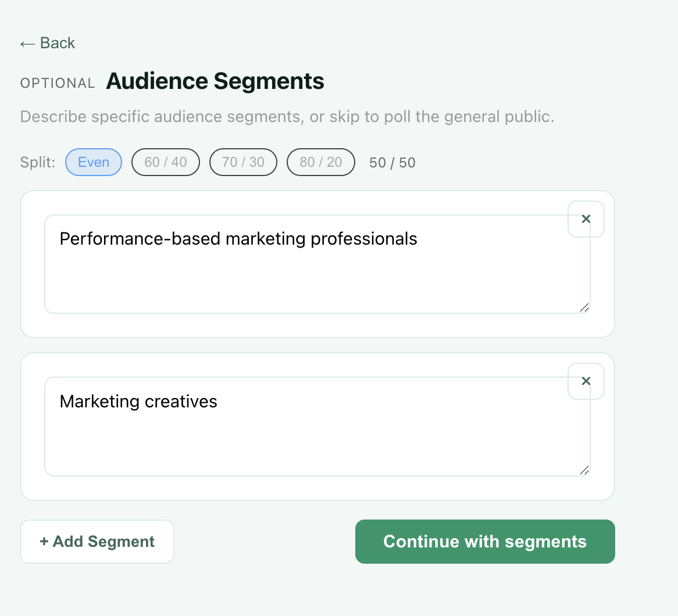Click the segment description helper text
The width and height of the screenshot is (678, 616).
[287, 117]
